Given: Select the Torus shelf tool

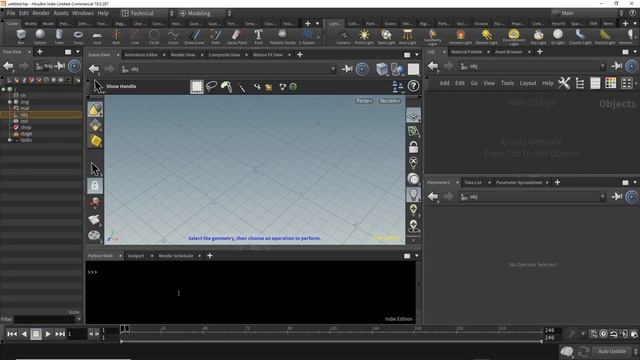Looking at the screenshot, I should (x=78, y=36).
